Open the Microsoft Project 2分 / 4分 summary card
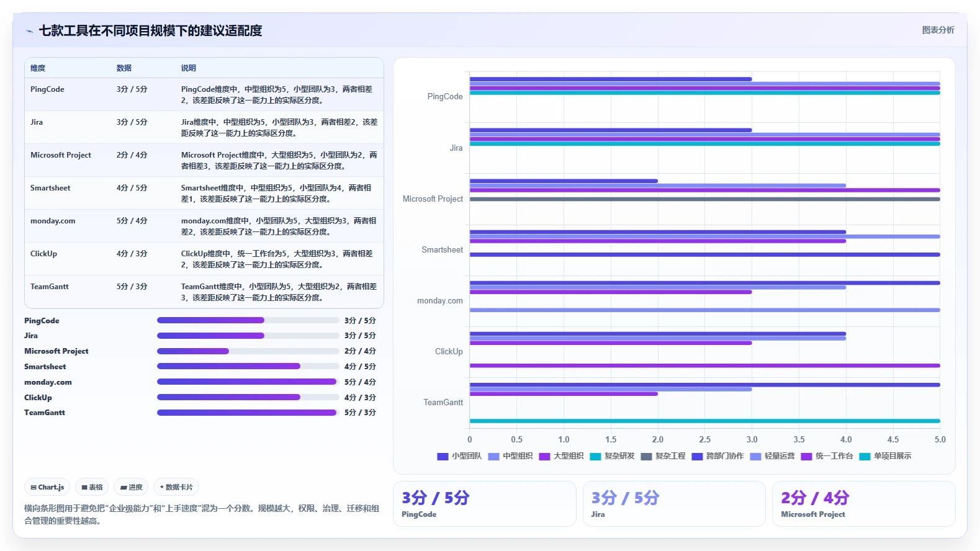This screenshot has height=551, width=980. point(863,504)
